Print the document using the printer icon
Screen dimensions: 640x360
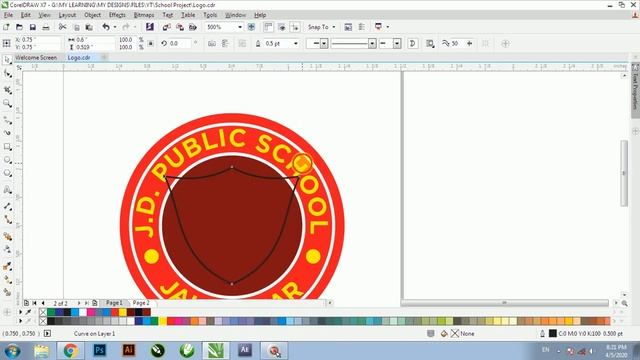[x=46, y=27]
